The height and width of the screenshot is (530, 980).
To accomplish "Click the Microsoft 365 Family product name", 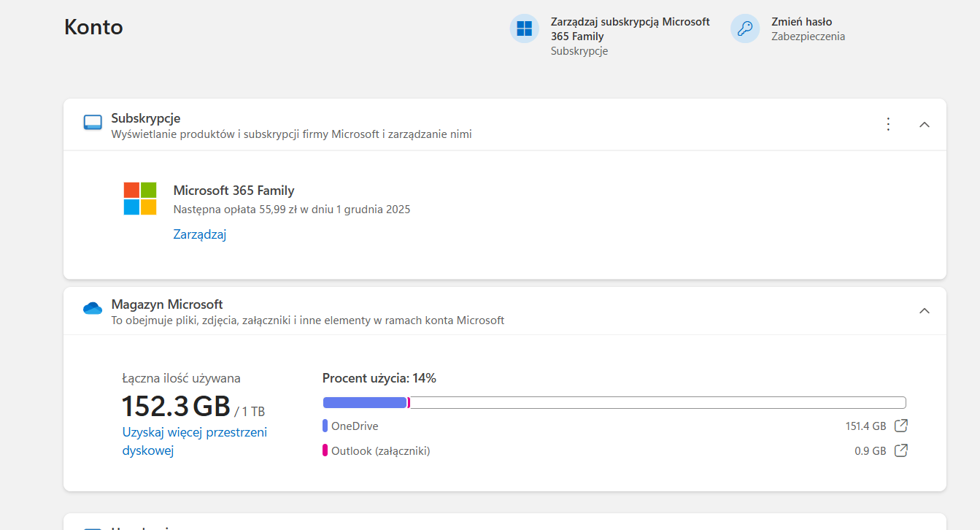I will click(234, 191).
